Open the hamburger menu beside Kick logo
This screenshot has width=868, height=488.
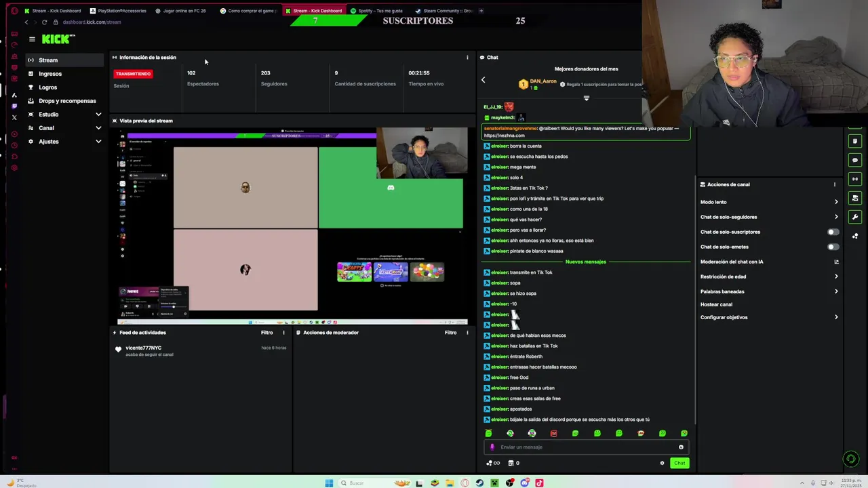pyautogui.click(x=32, y=39)
